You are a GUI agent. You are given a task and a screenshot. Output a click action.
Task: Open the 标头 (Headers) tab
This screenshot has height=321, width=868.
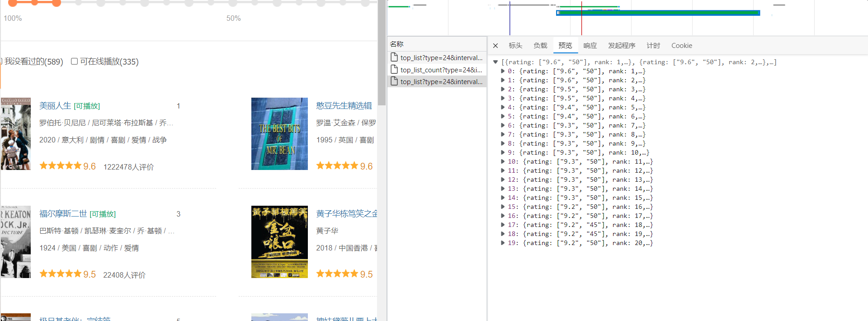click(x=515, y=46)
